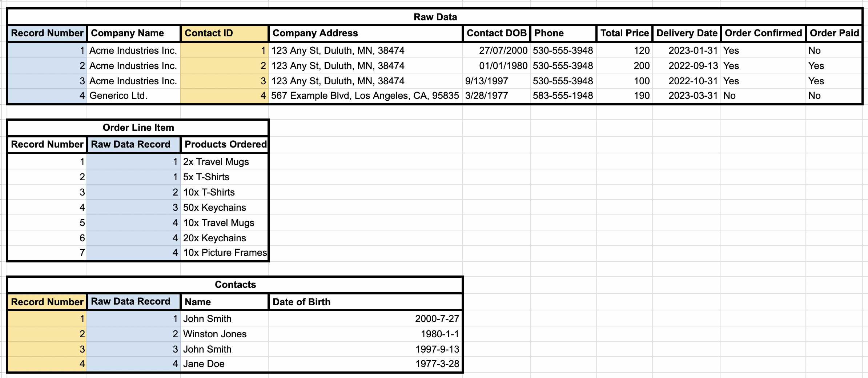Click the 567 Example Blvd address cell
Viewport: 868px width, 378px height.
366,96
